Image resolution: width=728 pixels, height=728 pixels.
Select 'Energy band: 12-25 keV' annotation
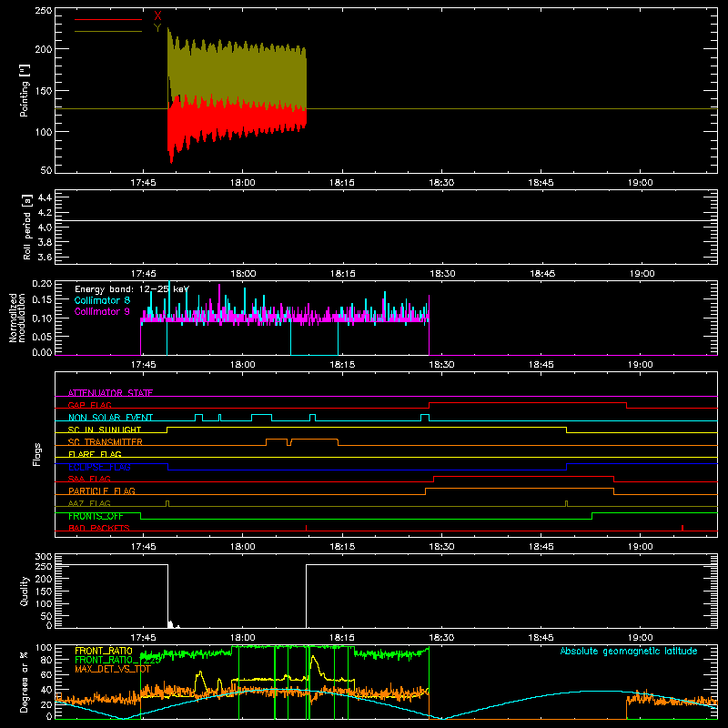[132, 289]
